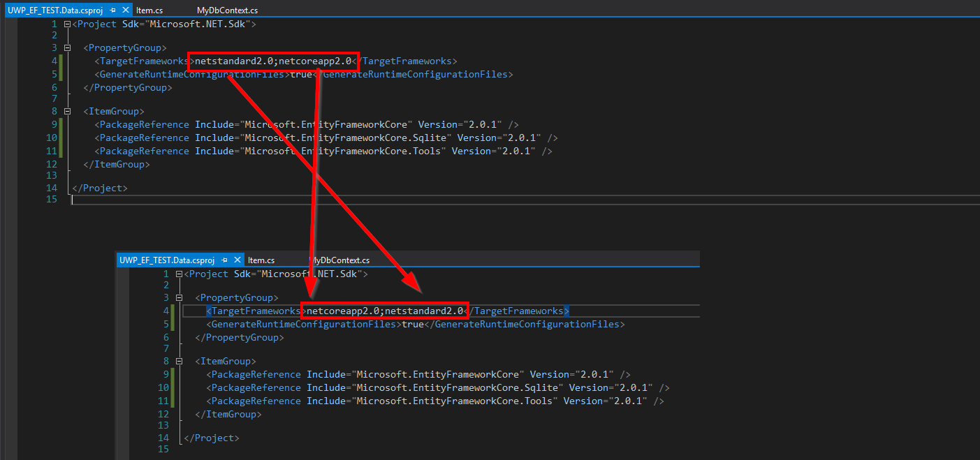Open the Item.cs tab in lower editor
Viewport: 980px width, 460px height.
tap(261, 260)
